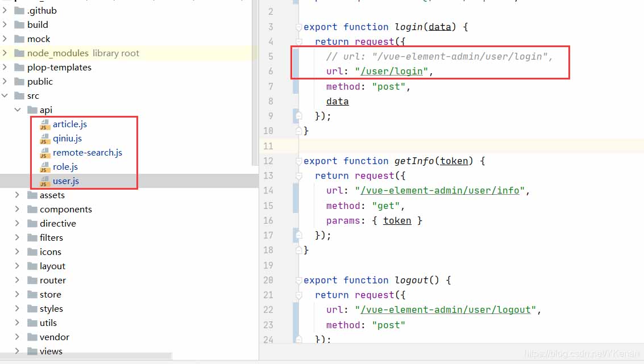Fold logout's return request block
Image resolution: width=644 pixels, height=364 pixels.
299,295
